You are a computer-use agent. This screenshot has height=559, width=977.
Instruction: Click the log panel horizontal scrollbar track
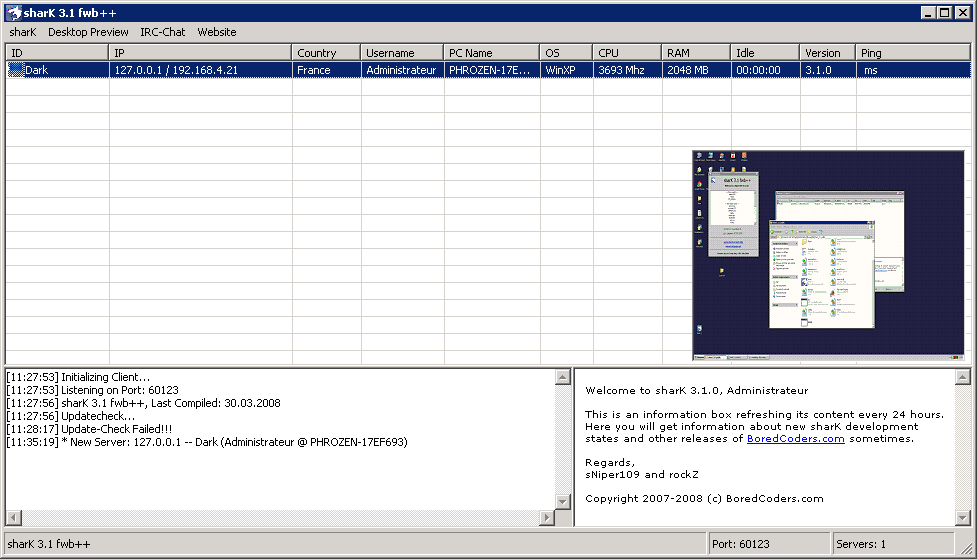point(280,517)
